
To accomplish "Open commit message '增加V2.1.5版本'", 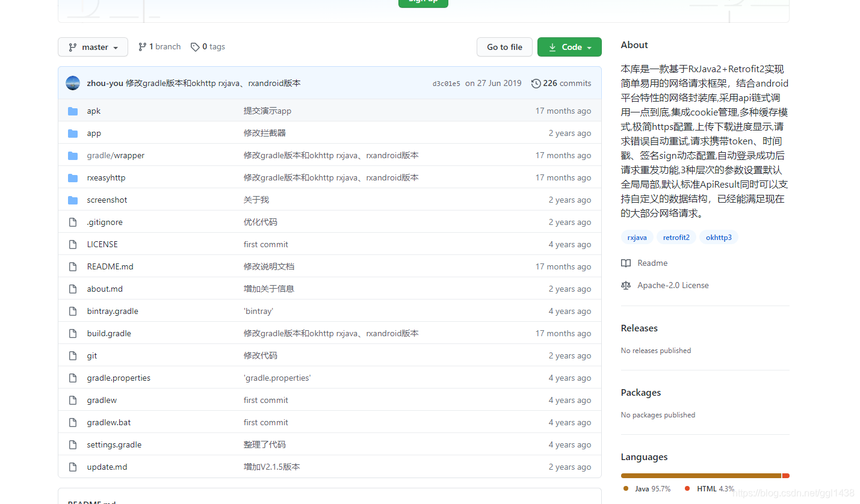I will coord(272,467).
